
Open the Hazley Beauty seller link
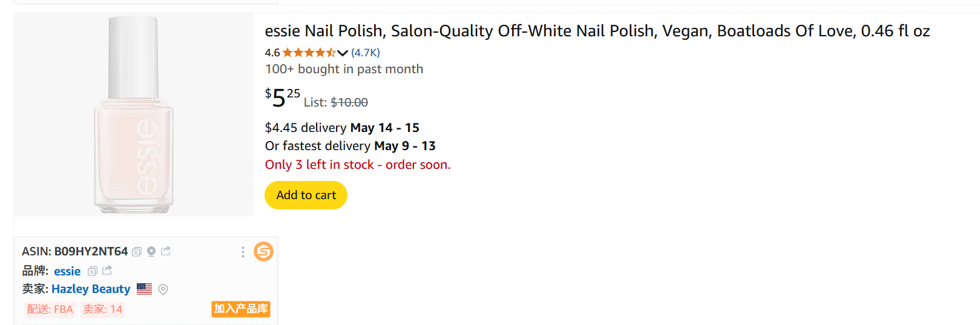pos(91,289)
